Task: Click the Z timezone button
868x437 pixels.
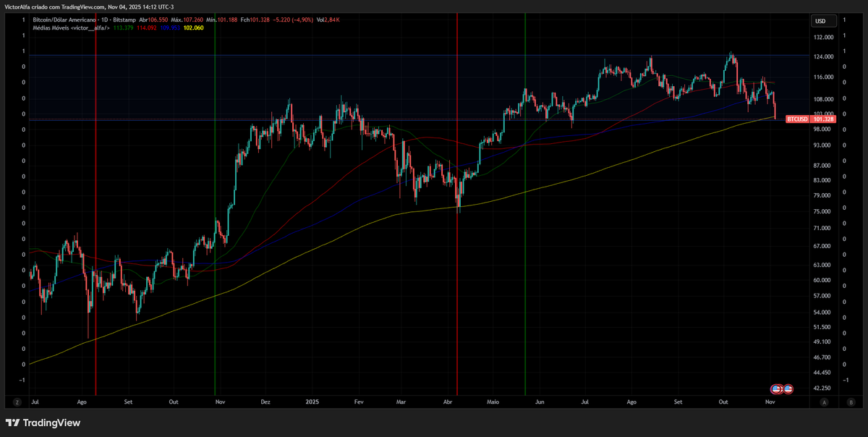Action: [x=16, y=402]
